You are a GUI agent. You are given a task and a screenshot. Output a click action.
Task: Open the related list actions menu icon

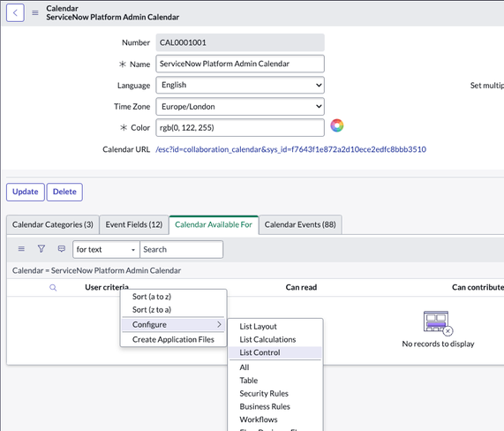[21, 249]
